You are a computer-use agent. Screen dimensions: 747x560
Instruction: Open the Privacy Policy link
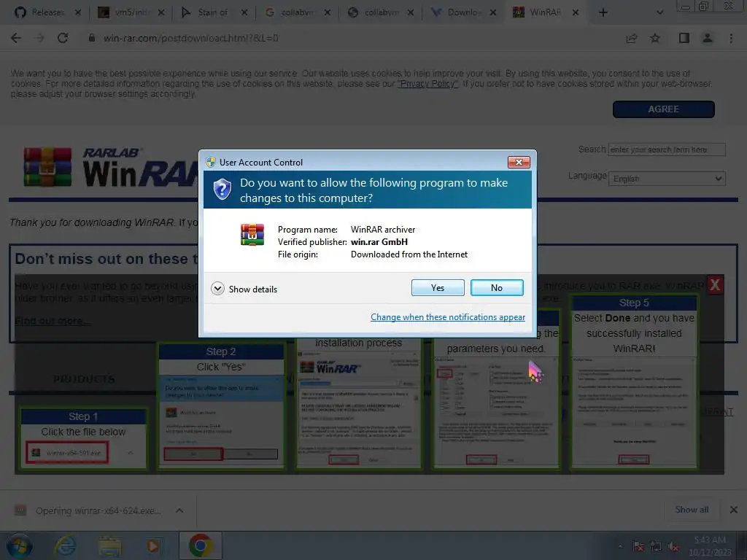[x=427, y=84]
